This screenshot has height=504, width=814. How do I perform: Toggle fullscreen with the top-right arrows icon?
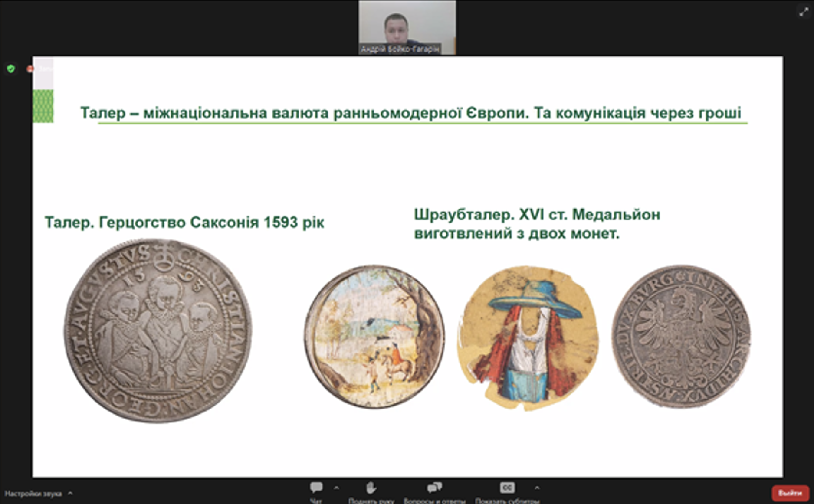pos(804,12)
